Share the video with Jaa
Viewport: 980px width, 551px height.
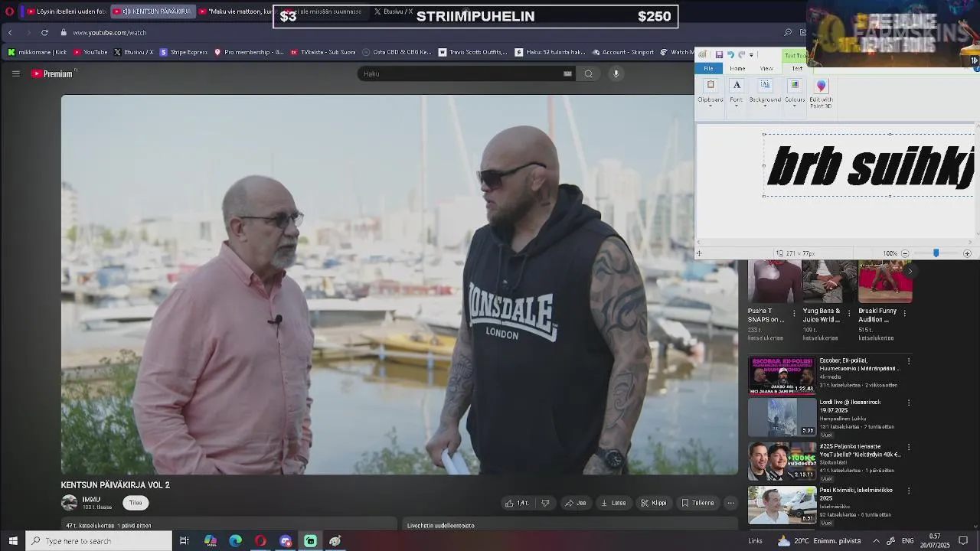(576, 503)
